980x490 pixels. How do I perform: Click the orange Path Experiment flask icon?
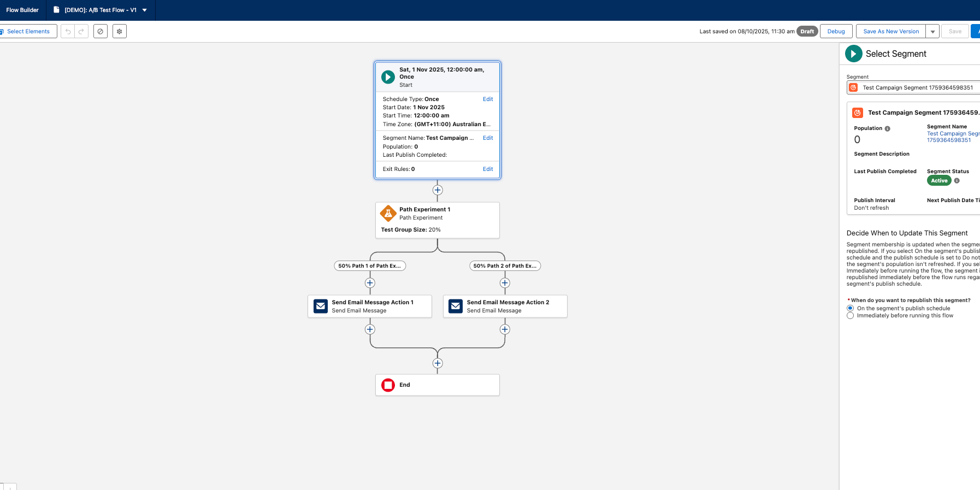tap(388, 214)
